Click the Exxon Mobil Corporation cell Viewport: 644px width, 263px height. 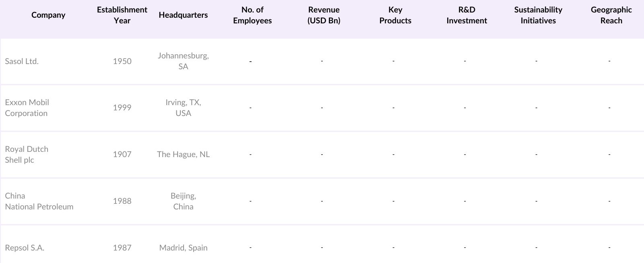[x=27, y=108]
